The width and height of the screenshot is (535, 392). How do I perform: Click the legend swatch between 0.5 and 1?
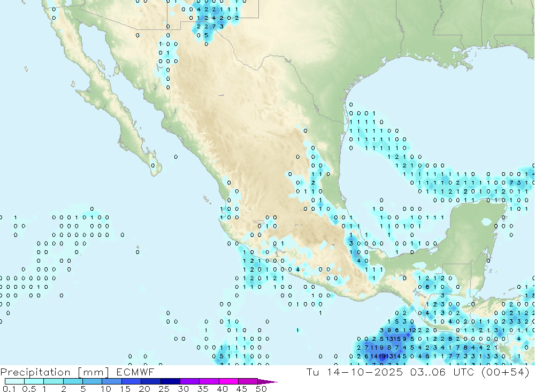[x=34, y=381]
